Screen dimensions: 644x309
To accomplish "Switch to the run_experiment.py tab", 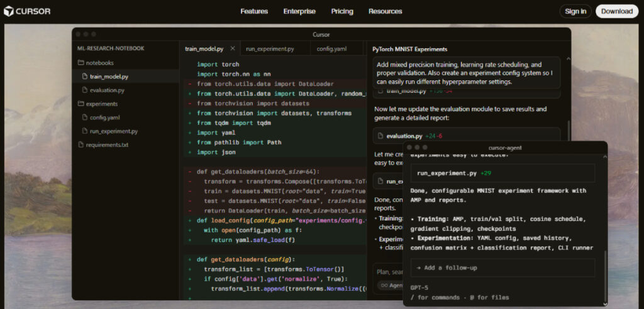I will point(271,48).
